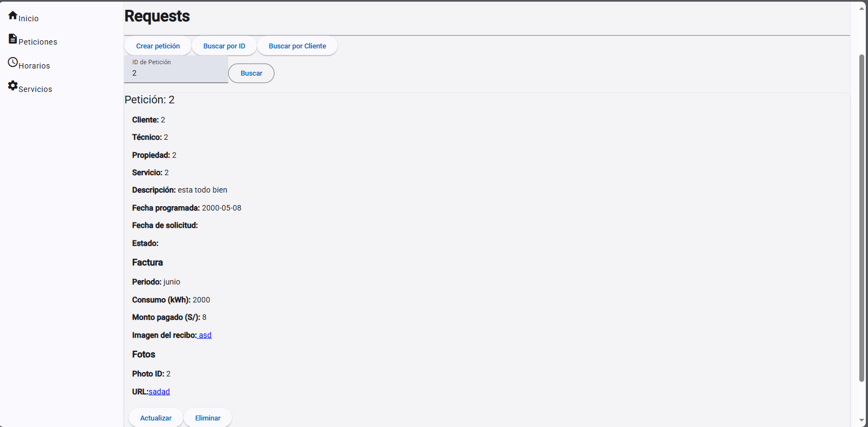
Task: Click the Estado label
Action: [x=145, y=243]
